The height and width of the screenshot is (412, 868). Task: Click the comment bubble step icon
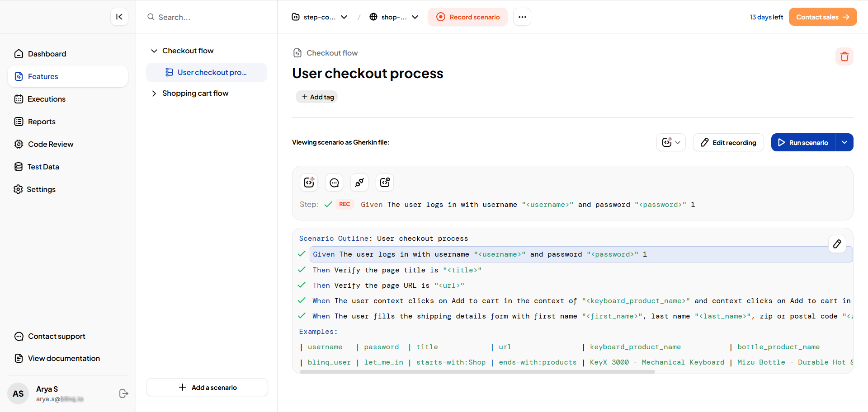[334, 183]
